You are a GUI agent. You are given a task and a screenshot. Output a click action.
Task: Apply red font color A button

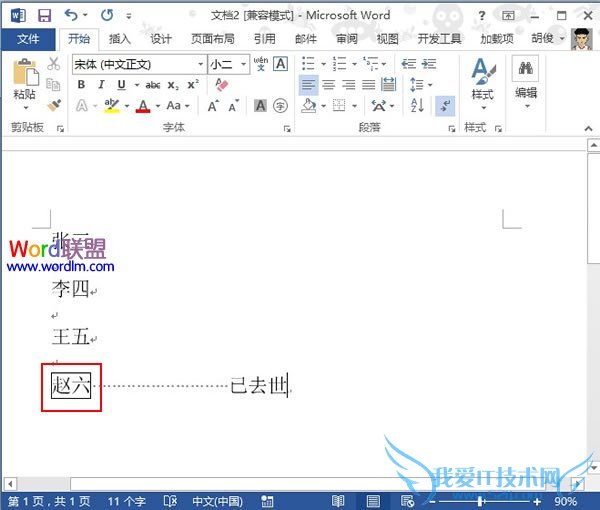point(143,106)
